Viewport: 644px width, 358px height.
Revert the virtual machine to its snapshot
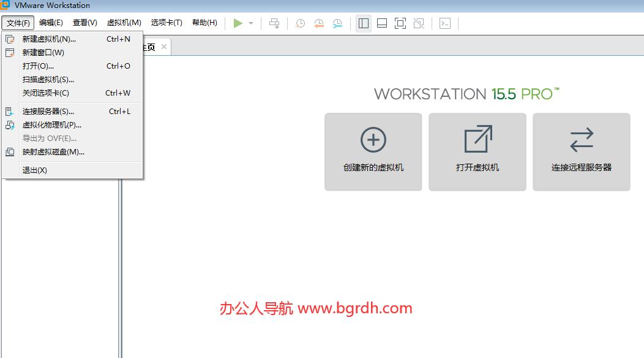pyautogui.click(x=318, y=23)
